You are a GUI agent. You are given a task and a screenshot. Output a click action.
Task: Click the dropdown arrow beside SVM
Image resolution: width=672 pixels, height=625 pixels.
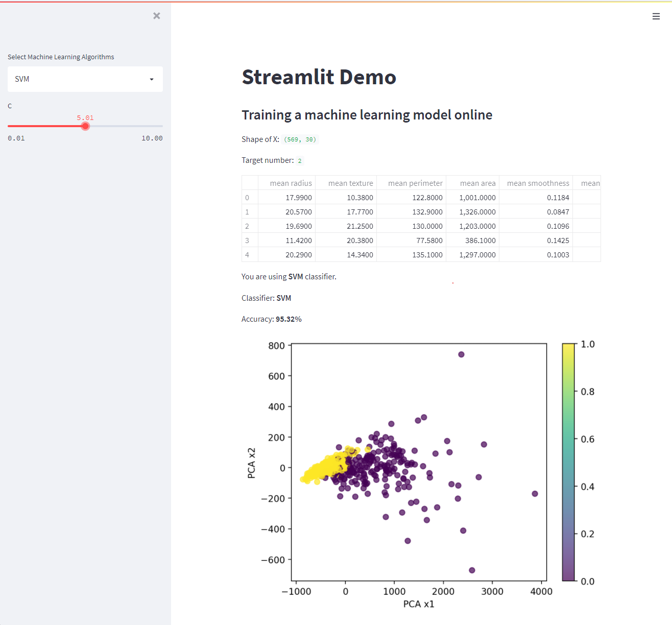152,79
